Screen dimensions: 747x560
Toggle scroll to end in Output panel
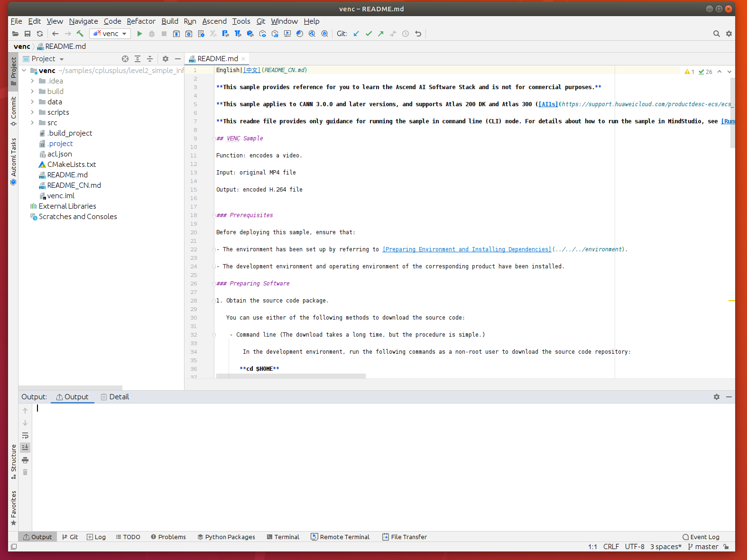pos(25,447)
